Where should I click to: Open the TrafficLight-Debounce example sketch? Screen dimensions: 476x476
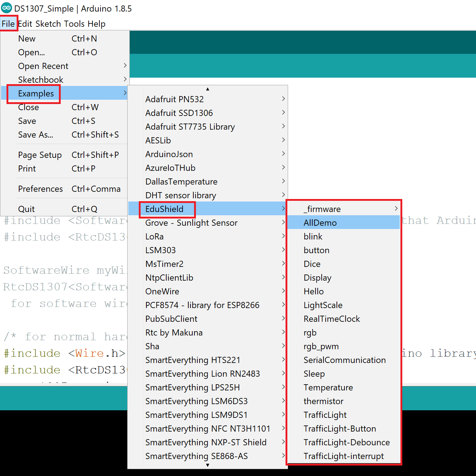[x=344, y=442]
